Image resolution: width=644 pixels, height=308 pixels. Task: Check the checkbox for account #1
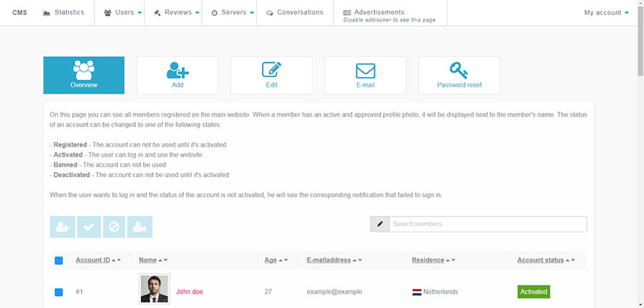tap(59, 292)
